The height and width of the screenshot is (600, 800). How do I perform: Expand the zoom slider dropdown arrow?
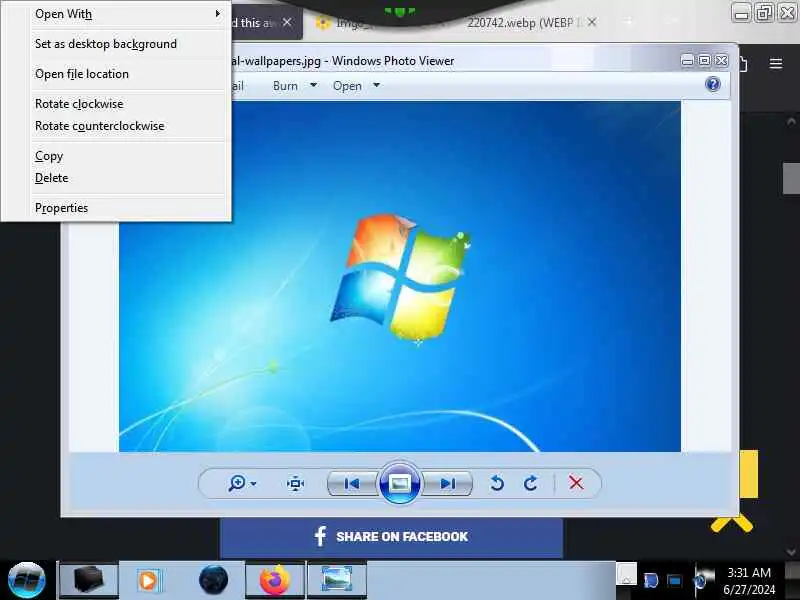pos(254,483)
